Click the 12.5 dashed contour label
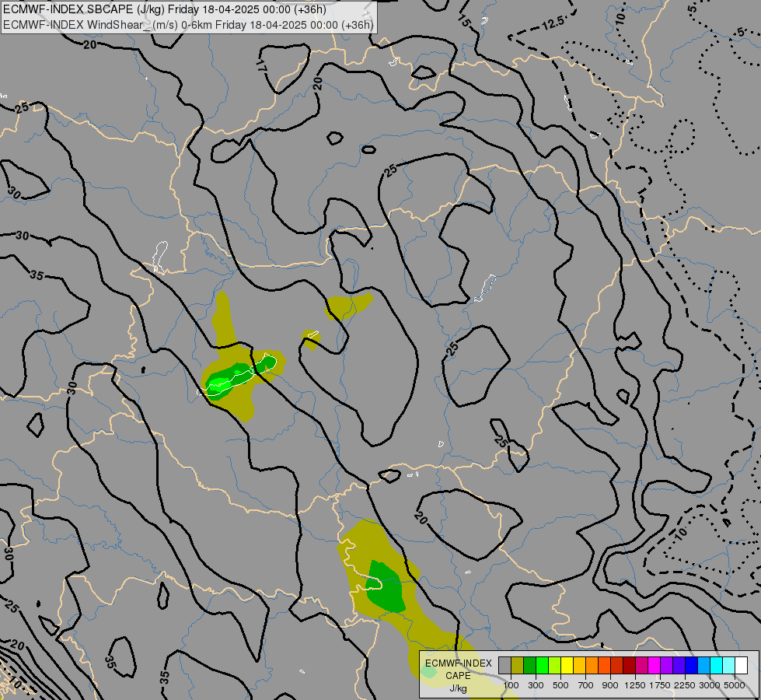Image resolution: width=761 pixels, height=700 pixels. click(x=553, y=23)
